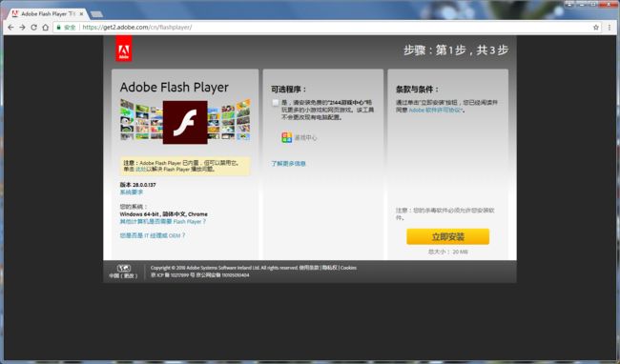
Task: Click the 步骤:第1步,共3步 step heading
Action: click(x=456, y=51)
